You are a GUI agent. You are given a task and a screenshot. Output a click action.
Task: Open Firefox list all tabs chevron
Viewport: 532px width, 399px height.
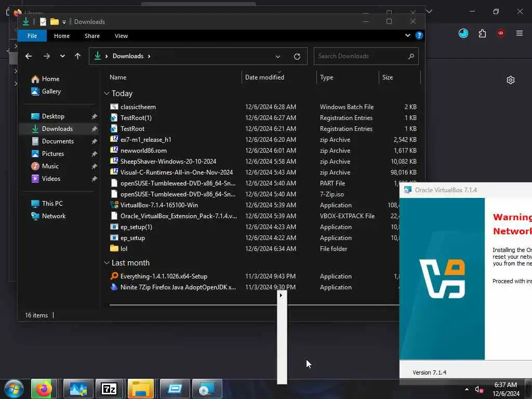[x=429, y=11]
